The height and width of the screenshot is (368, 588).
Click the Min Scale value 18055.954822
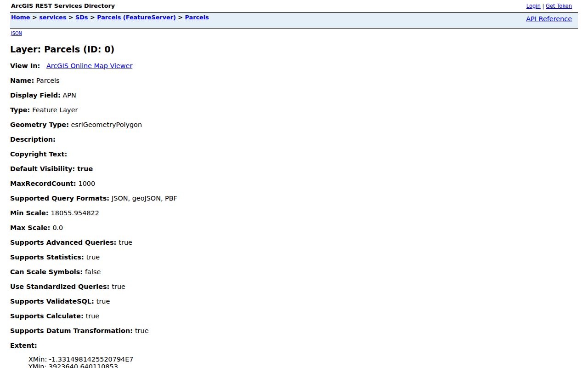click(x=75, y=213)
